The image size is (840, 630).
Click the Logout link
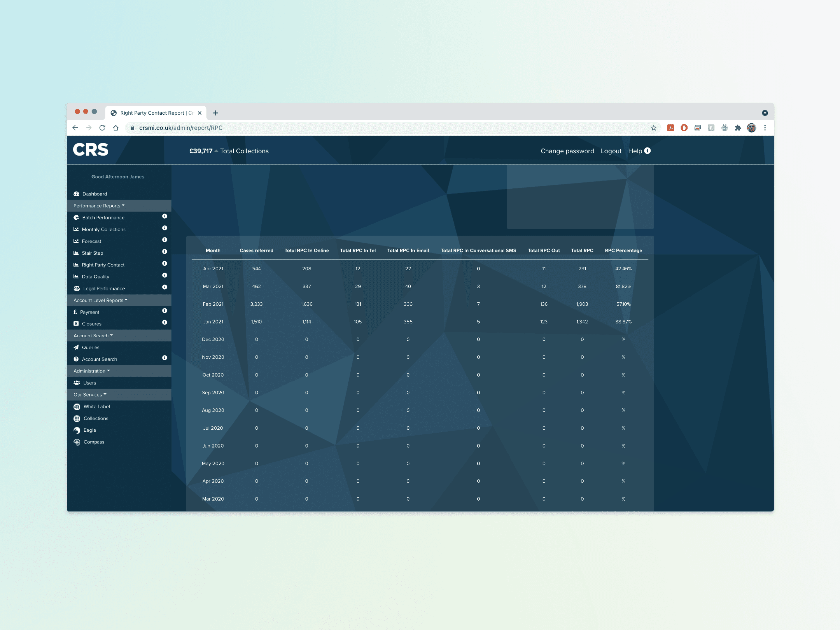611,151
